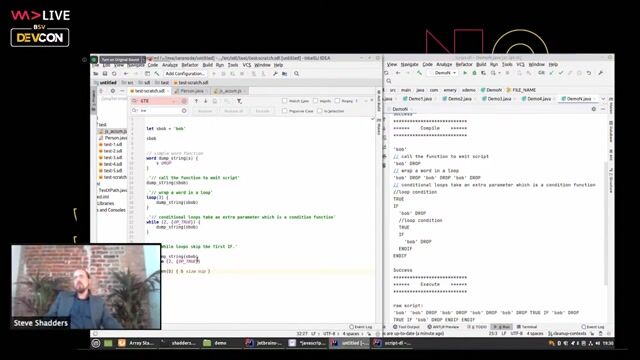
Task: Switch to Person.java editor tab
Action: click(x=191, y=91)
